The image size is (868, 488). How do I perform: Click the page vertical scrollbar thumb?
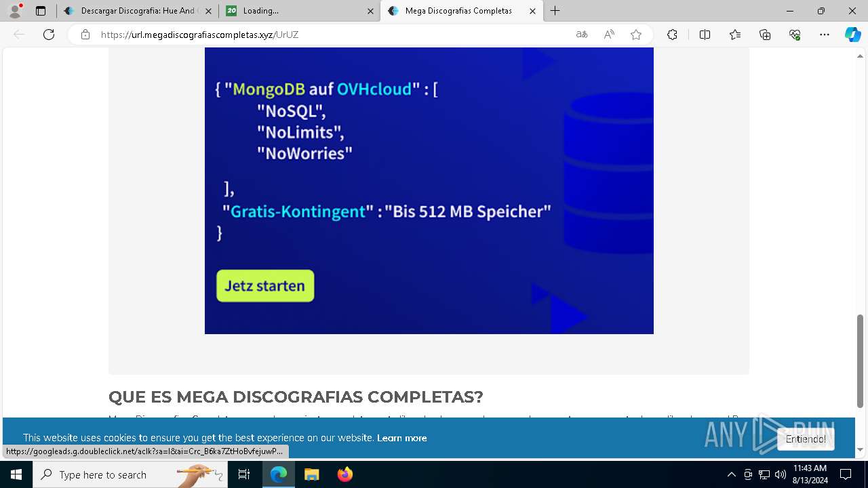click(861, 361)
